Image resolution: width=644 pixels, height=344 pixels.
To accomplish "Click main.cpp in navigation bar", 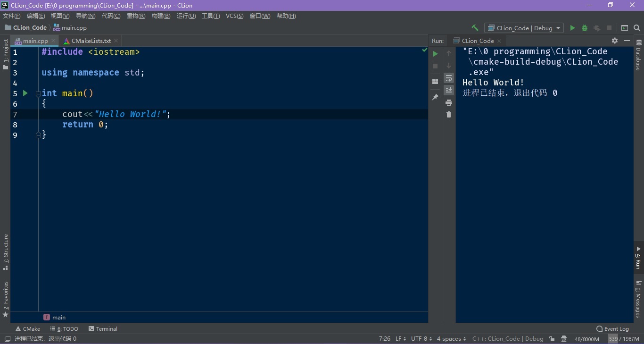I will pos(70,28).
